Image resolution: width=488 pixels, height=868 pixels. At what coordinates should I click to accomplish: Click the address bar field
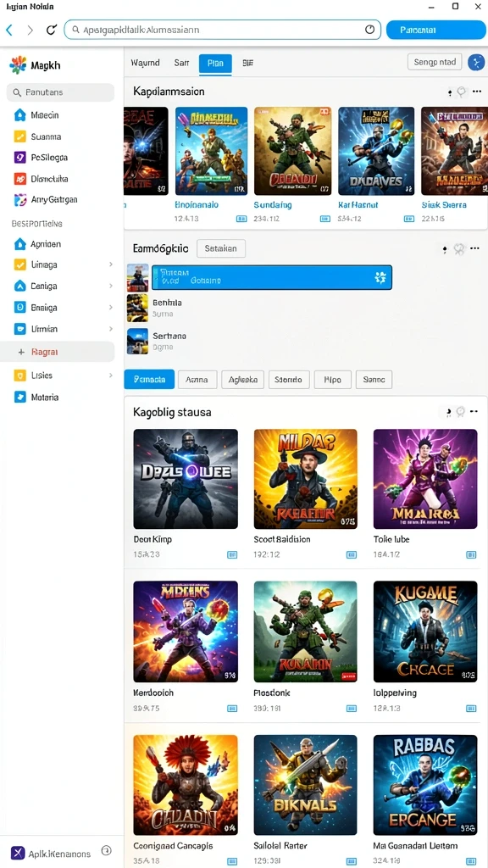coord(223,30)
